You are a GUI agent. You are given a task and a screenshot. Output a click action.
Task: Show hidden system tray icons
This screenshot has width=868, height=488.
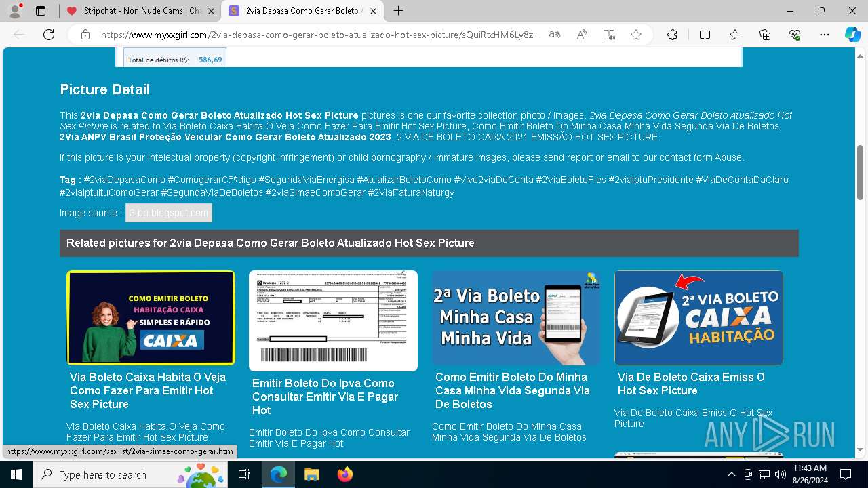(x=731, y=474)
